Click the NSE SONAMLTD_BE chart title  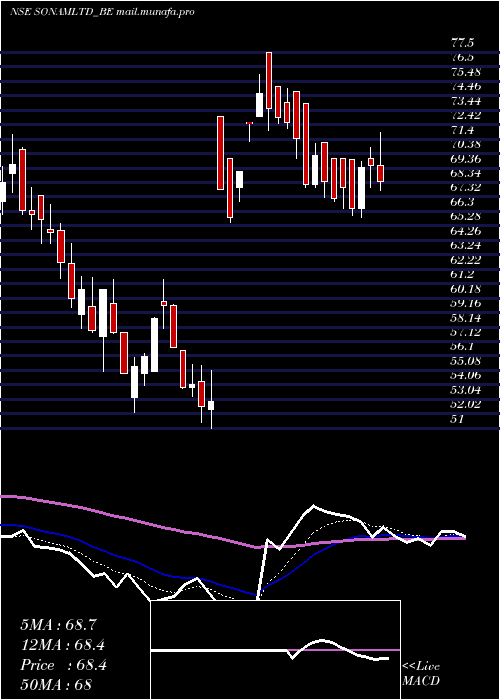pyautogui.click(x=102, y=12)
